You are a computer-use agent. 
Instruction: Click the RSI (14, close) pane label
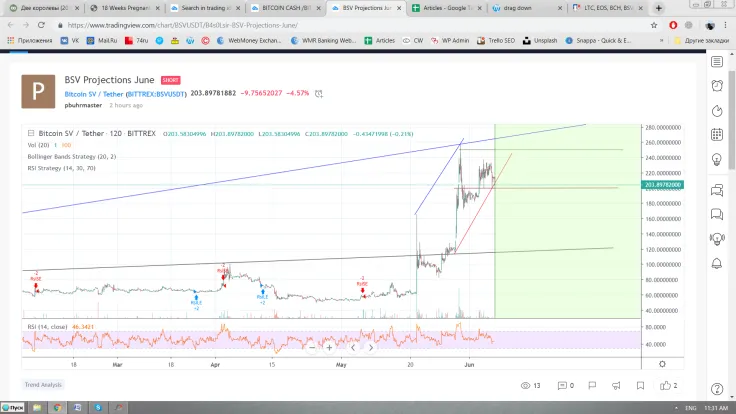pos(47,327)
